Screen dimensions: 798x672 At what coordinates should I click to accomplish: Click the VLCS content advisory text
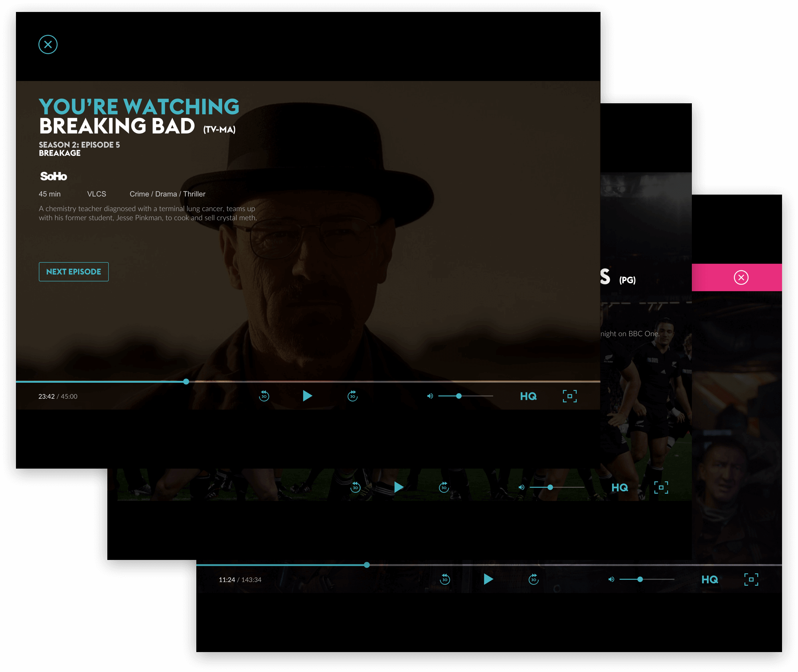[x=97, y=194]
